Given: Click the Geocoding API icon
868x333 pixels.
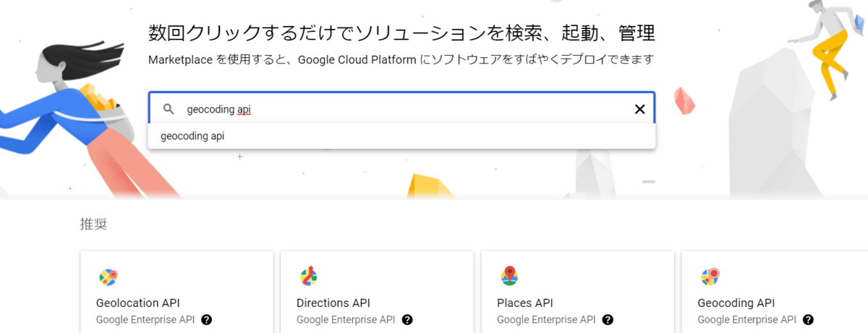Looking at the screenshot, I should [x=710, y=277].
